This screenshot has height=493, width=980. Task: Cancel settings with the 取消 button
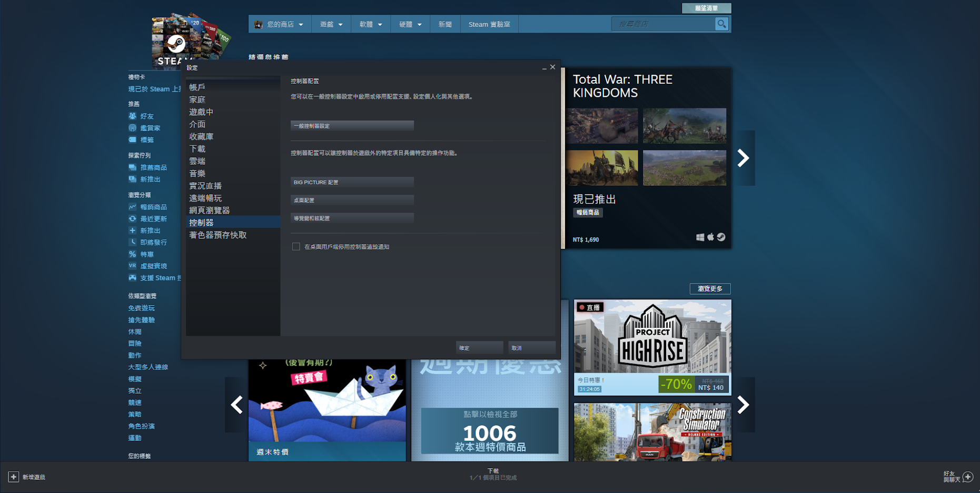pyautogui.click(x=532, y=348)
